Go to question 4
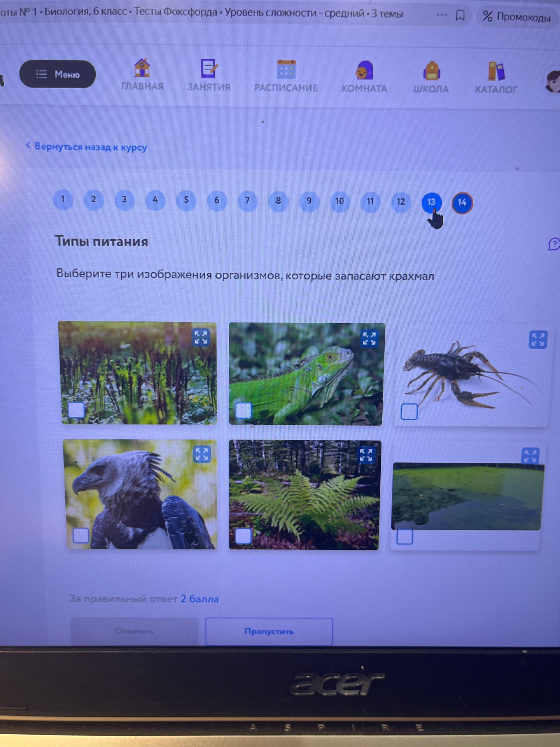560x747 pixels. click(x=155, y=200)
